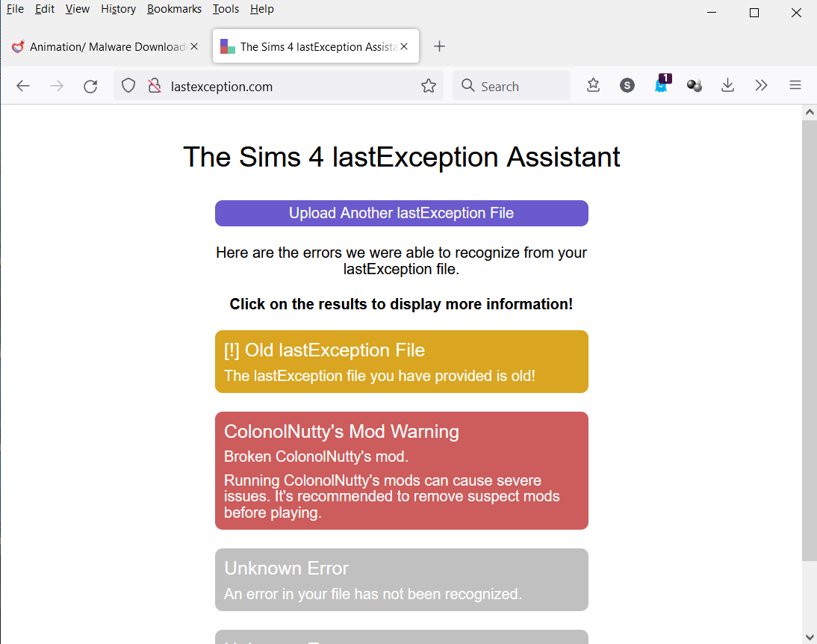The image size is (817, 644).
Task: Click the forward navigation arrow
Action: (57, 86)
